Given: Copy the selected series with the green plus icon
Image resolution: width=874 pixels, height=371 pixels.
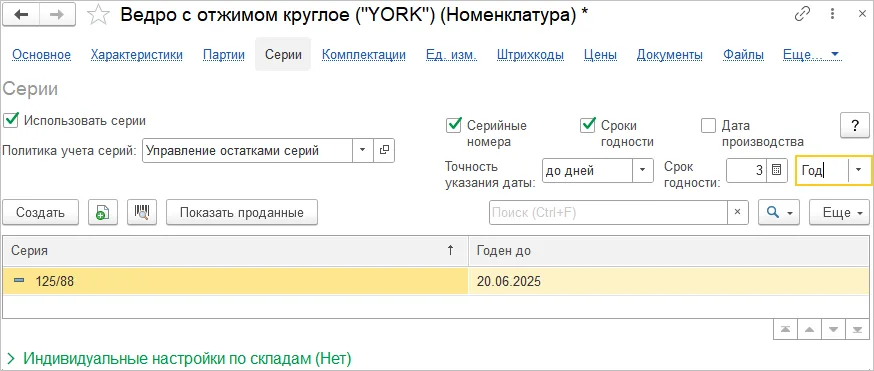Looking at the screenshot, I should 103,213.
